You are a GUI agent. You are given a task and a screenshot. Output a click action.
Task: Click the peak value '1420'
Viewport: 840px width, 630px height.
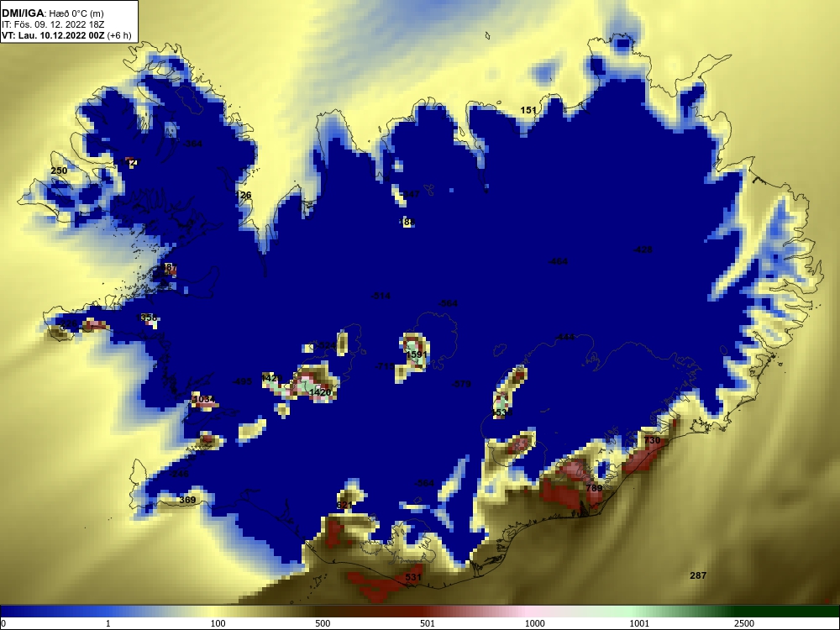tap(320, 392)
